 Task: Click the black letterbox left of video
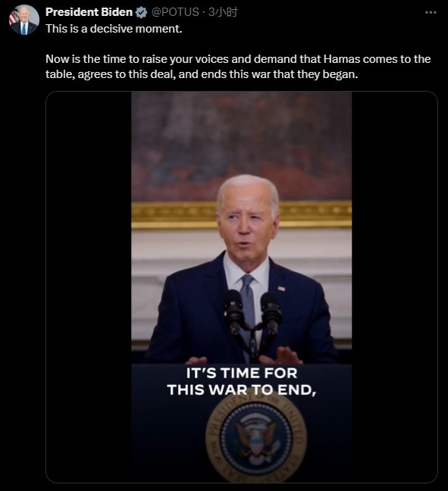89,286
